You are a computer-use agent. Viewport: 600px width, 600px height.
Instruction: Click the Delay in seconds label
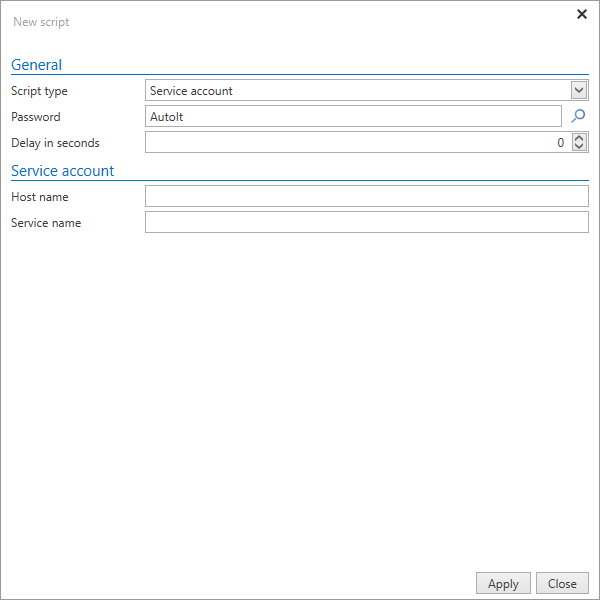click(55, 143)
